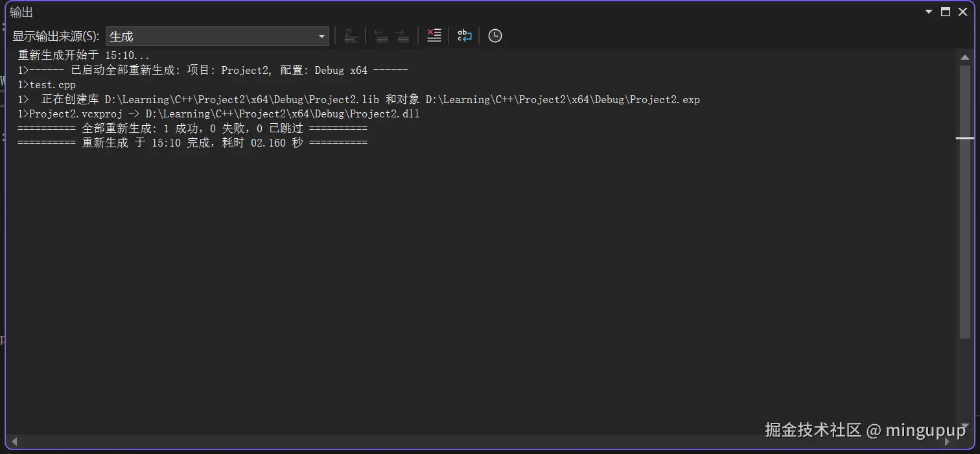Click the 显示输出来源(S) label

coord(55,36)
